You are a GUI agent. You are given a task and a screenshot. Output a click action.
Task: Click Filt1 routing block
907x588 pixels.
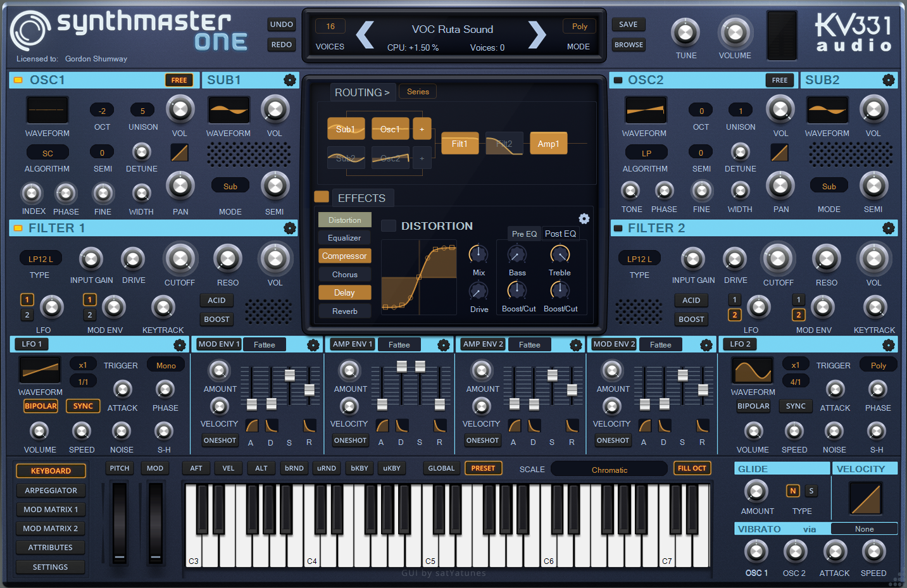coord(460,144)
